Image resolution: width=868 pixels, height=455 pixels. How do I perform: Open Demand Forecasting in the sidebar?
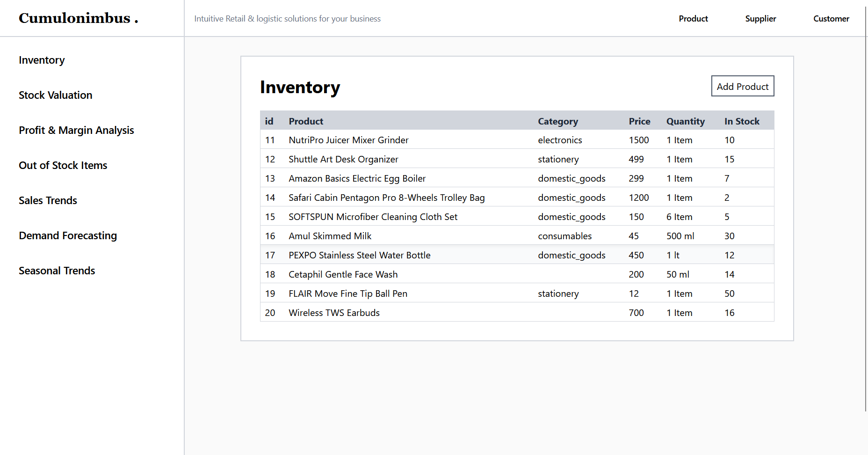tap(68, 236)
